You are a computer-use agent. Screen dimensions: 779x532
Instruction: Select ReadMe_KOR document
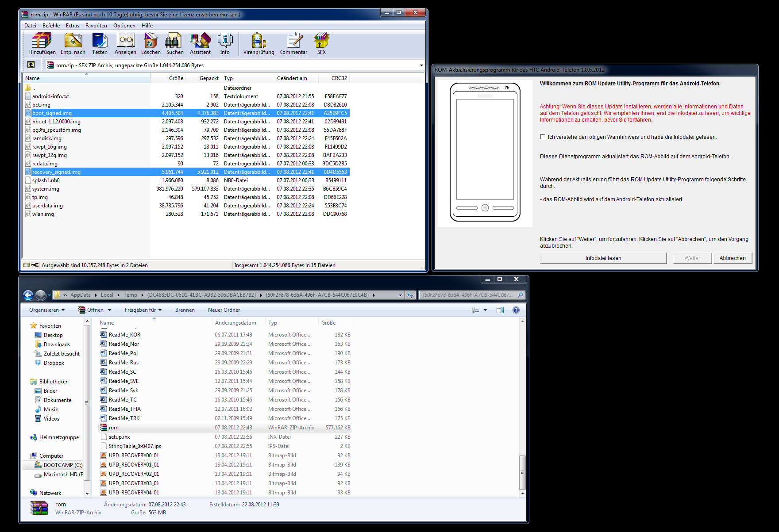click(225, 335)
